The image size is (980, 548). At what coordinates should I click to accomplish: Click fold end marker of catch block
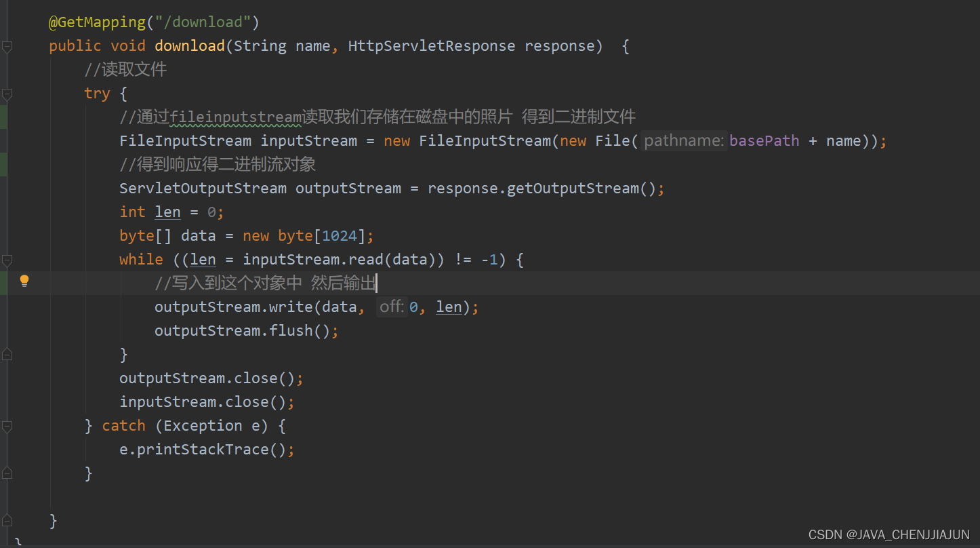click(x=7, y=473)
